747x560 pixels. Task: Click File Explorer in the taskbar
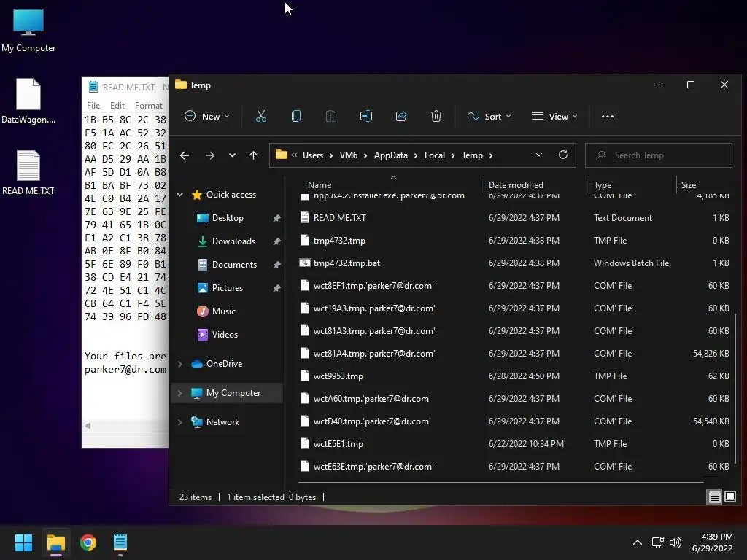coord(55,542)
